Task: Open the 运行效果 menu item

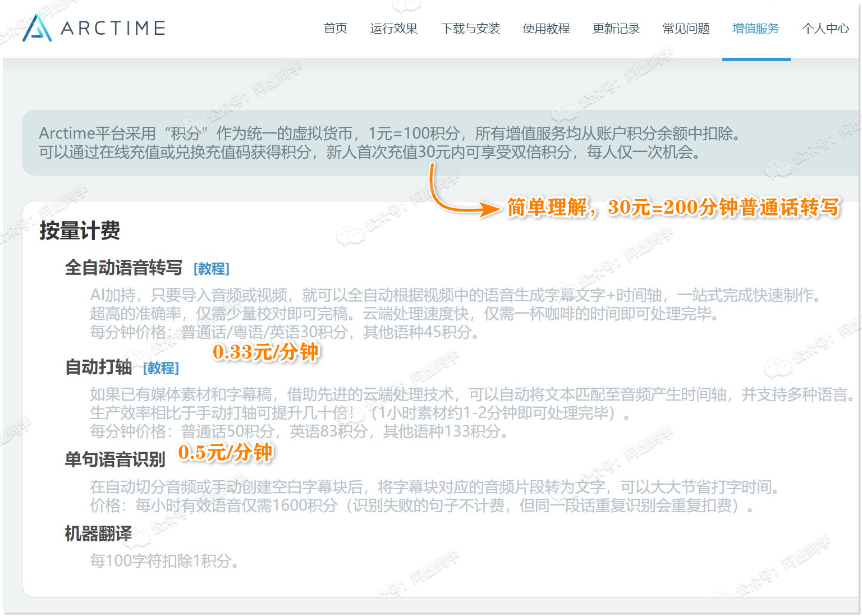Action: point(394,28)
